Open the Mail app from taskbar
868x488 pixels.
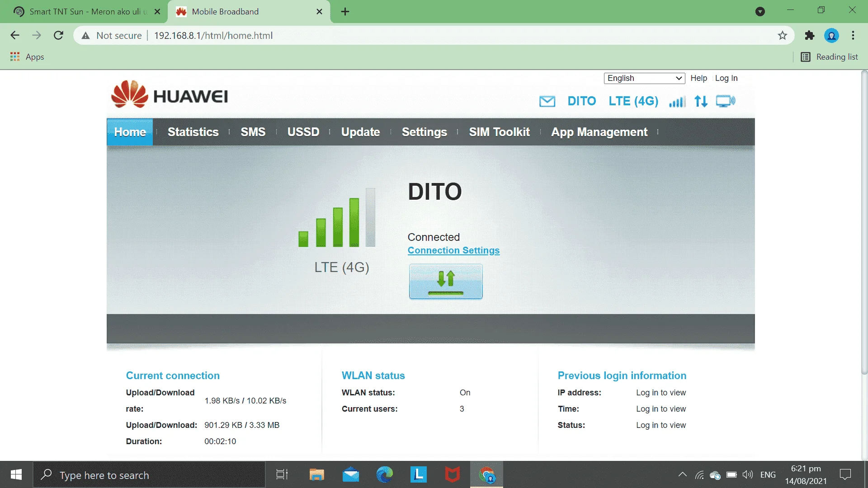tap(351, 475)
